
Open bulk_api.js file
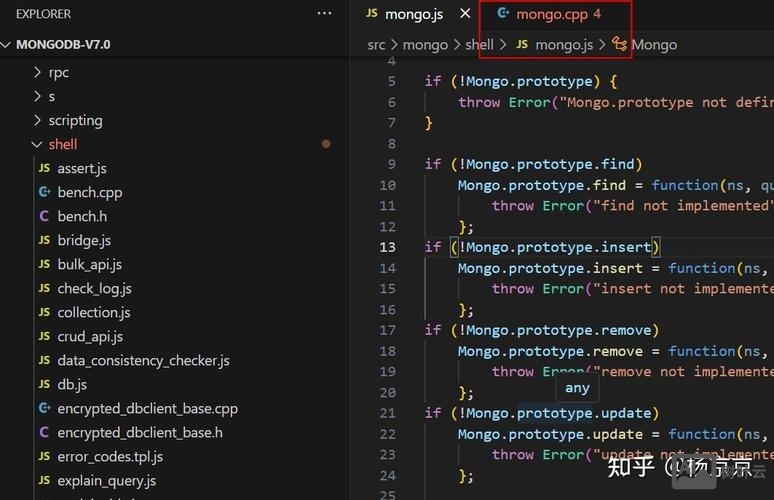tap(89, 265)
